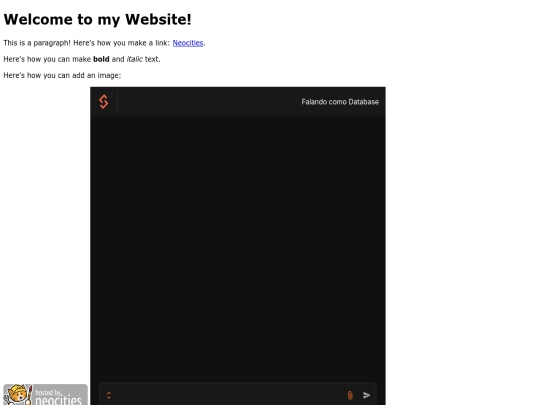Click the word 'neocities' on the hosting badge
The image size is (540, 405).
click(59, 400)
